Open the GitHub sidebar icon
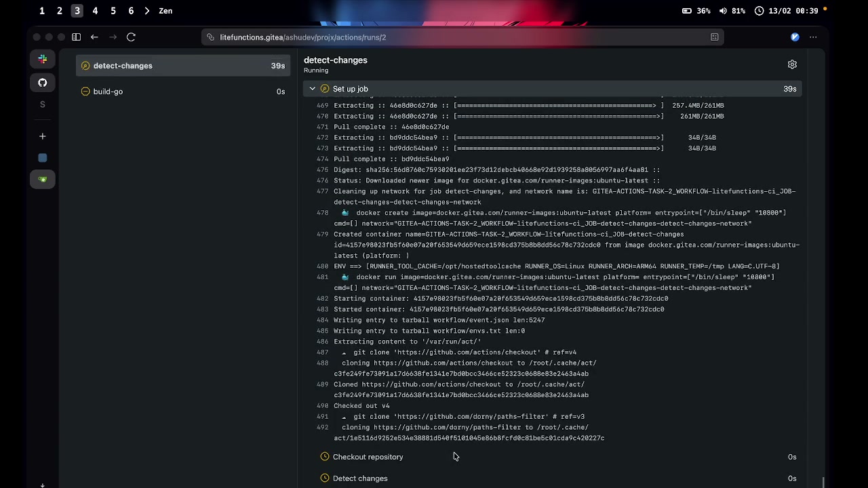This screenshot has width=868, height=488. click(42, 83)
